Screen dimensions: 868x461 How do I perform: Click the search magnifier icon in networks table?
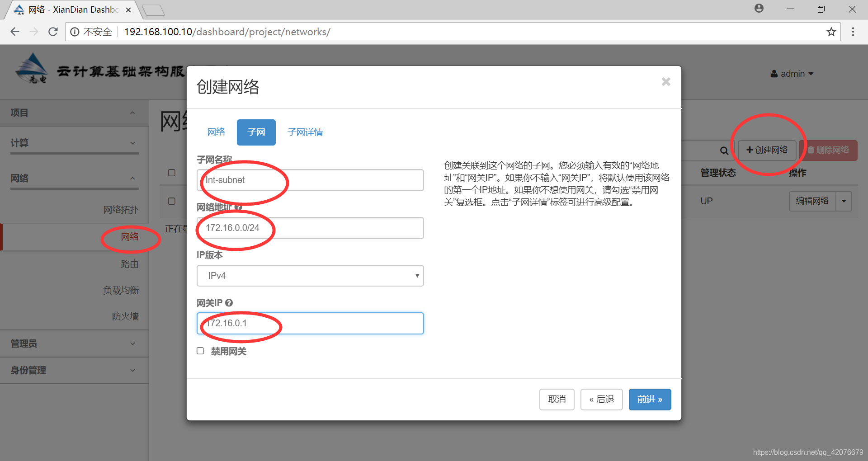tap(724, 151)
